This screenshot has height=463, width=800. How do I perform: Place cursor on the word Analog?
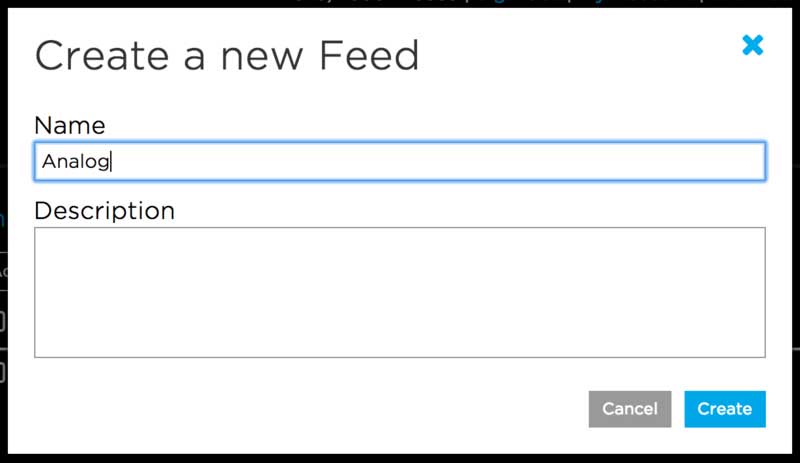(x=75, y=161)
